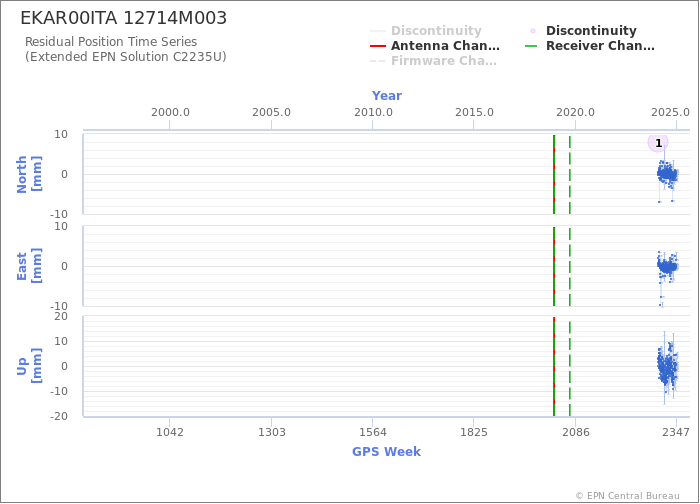Toggle the greyed-out Discontinuity line legend entry
The image size is (700, 504).
point(426,30)
